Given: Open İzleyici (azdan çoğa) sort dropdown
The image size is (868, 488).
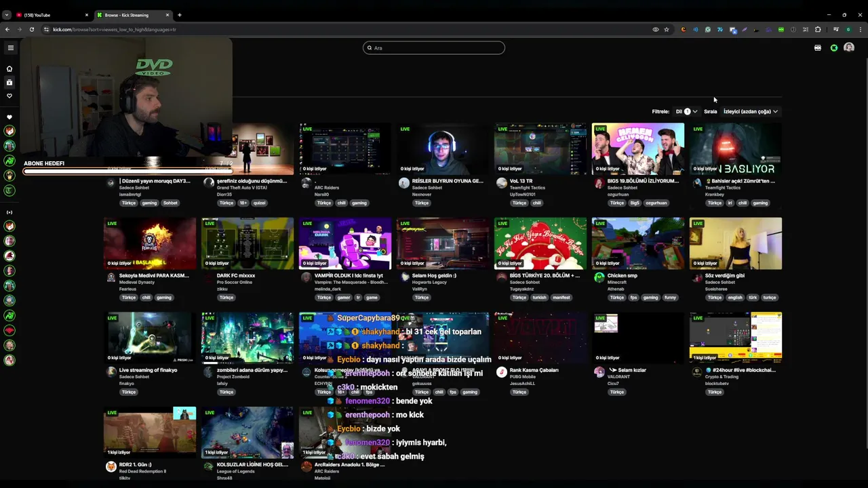Looking at the screenshot, I should (x=750, y=111).
